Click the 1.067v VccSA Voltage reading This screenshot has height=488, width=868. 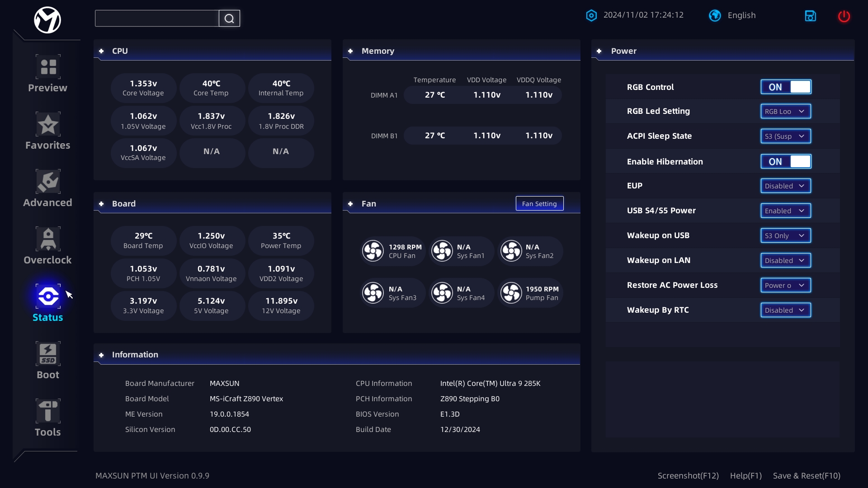(143, 153)
